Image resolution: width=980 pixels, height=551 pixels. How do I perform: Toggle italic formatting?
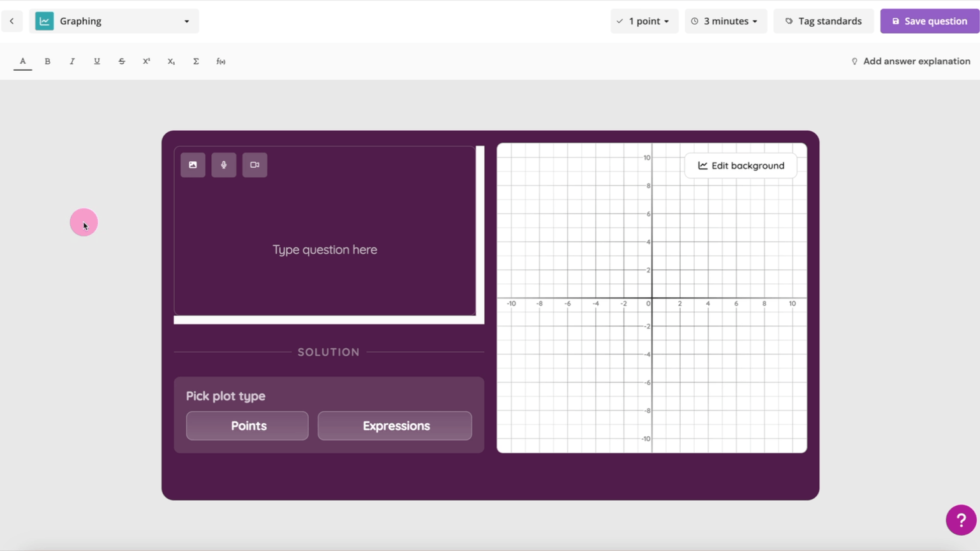point(72,62)
